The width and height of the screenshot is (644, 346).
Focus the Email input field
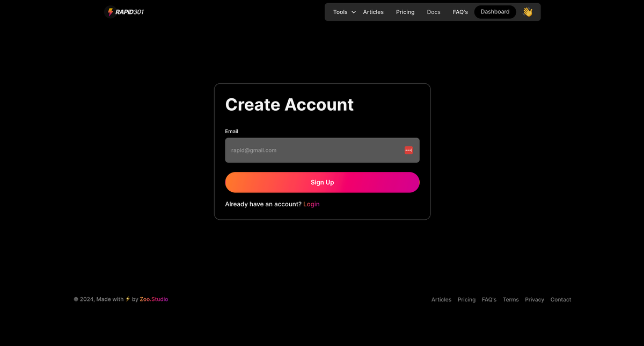322,150
